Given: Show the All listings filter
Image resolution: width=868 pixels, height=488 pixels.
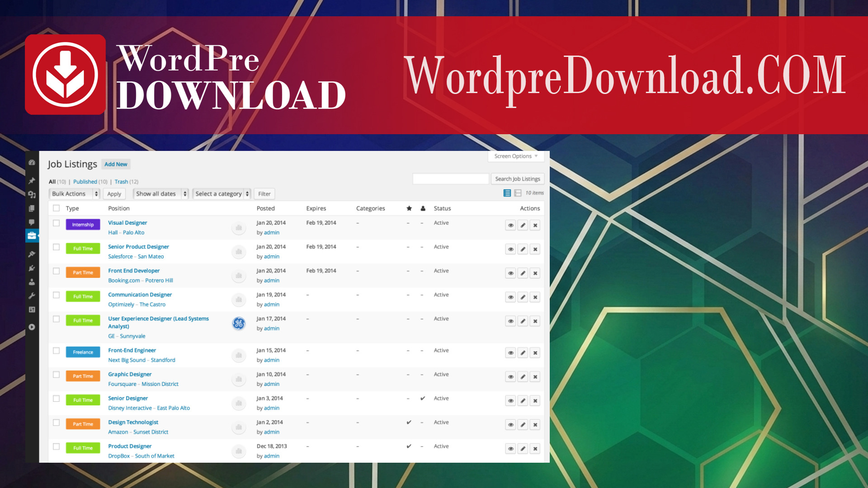Looking at the screenshot, I should 52,182.
